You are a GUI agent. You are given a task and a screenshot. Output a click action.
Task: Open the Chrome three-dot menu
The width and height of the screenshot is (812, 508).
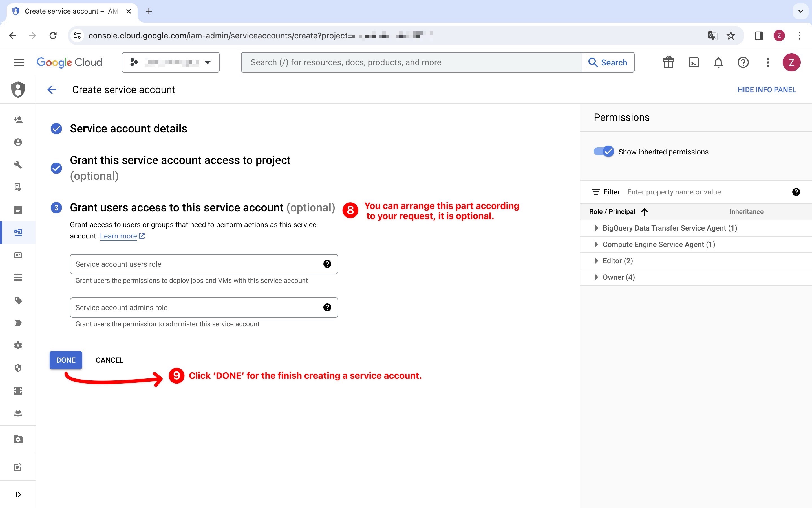[800, 36]
